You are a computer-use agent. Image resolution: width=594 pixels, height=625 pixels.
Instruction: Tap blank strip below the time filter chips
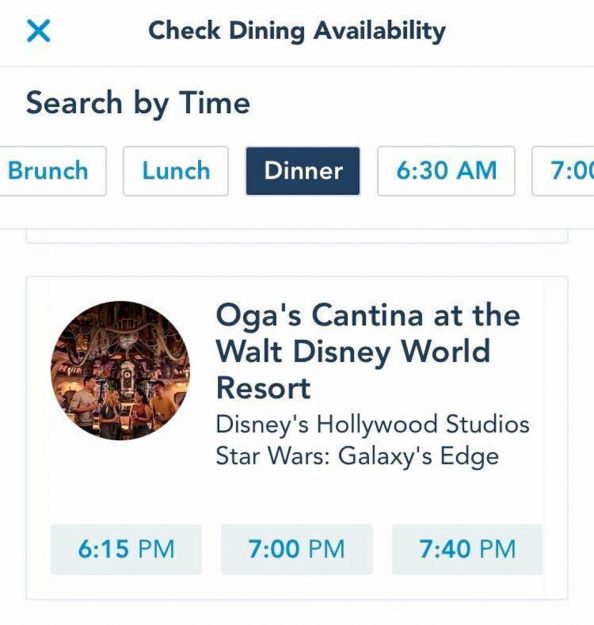point(297,212)
